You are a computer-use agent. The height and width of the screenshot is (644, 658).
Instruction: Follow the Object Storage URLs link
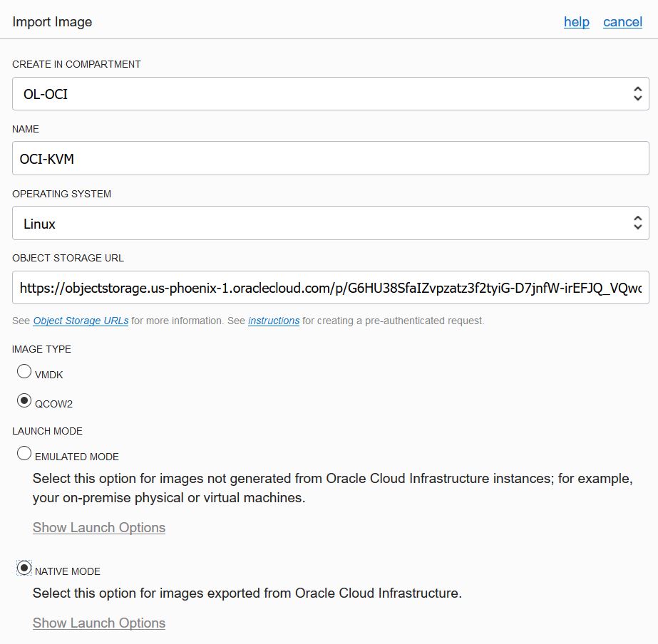[81, 321]
